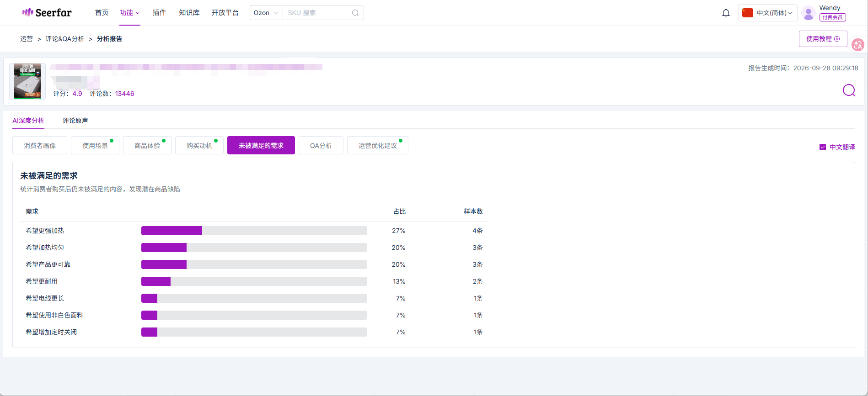This screenshot has height=396, width=868.
Task: Switch to the 评论原声 tab
Action: [x=75, y=121]
